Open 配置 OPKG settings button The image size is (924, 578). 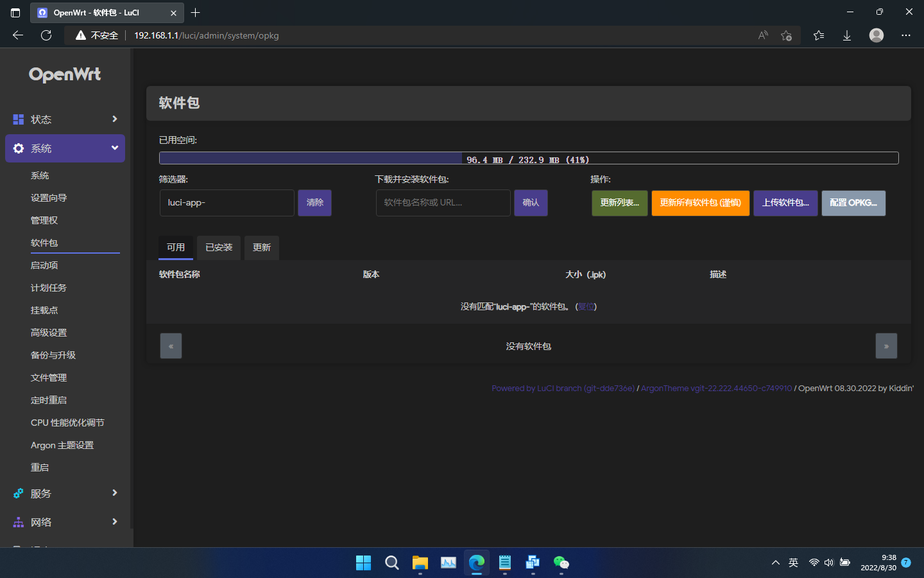point(853,203)
